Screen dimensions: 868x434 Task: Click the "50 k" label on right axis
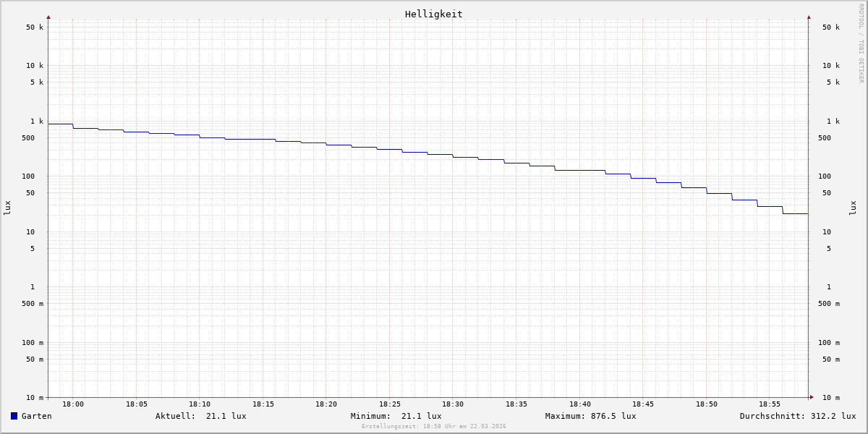click(831, 27)
